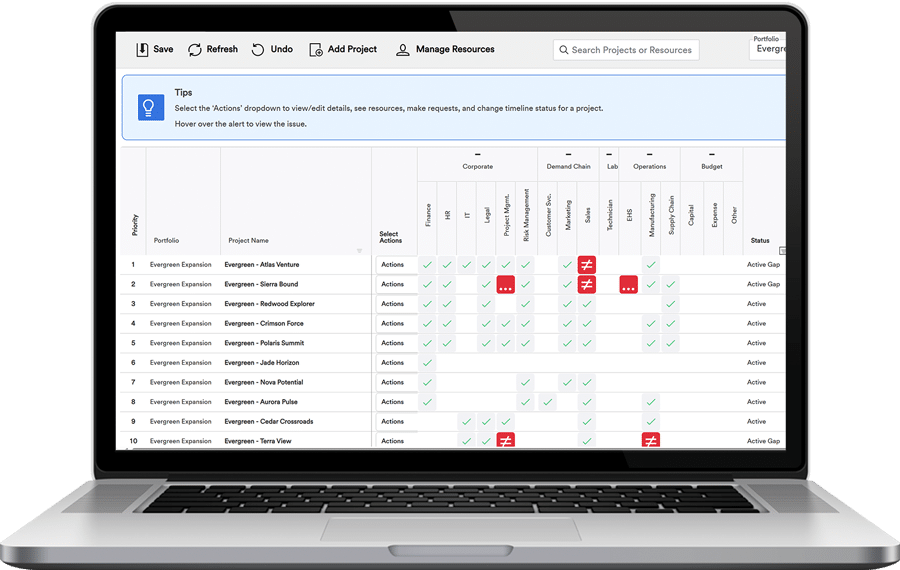This screenshot has width=900, height=570.
Task: Collapse the Corporate column group
Action: pos(477,155)
